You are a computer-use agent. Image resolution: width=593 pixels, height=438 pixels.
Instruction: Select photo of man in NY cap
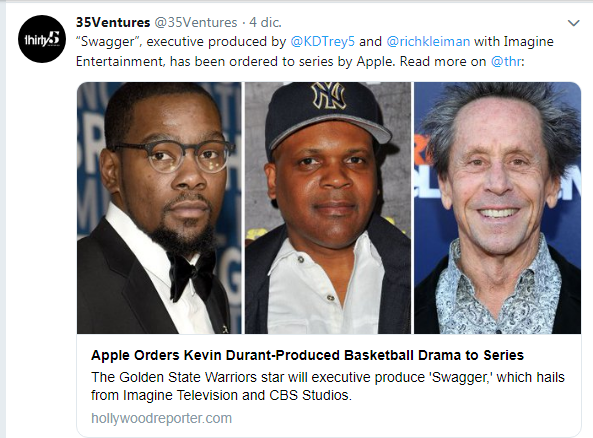pyautogui.click(x=328, y=208)
